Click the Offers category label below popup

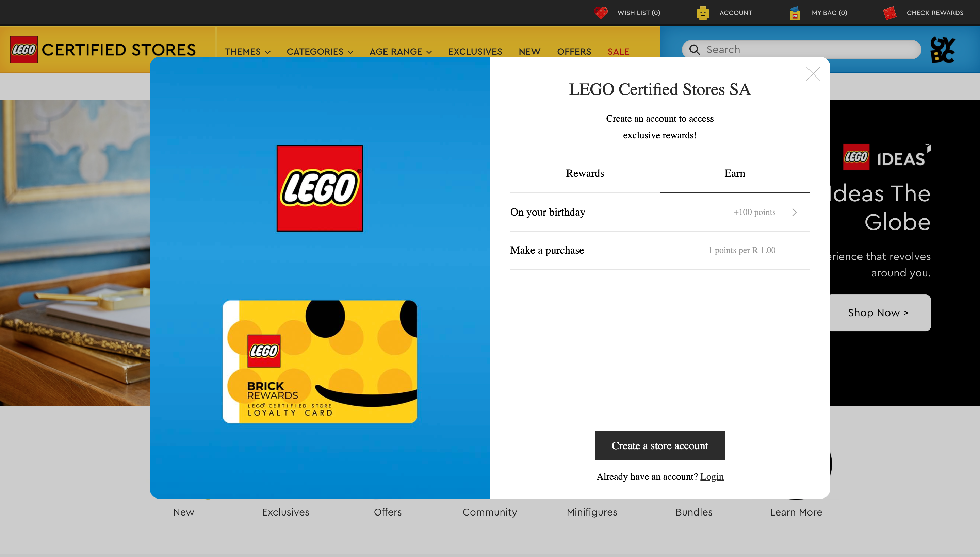pyautogui.click(x=387, y=512)
